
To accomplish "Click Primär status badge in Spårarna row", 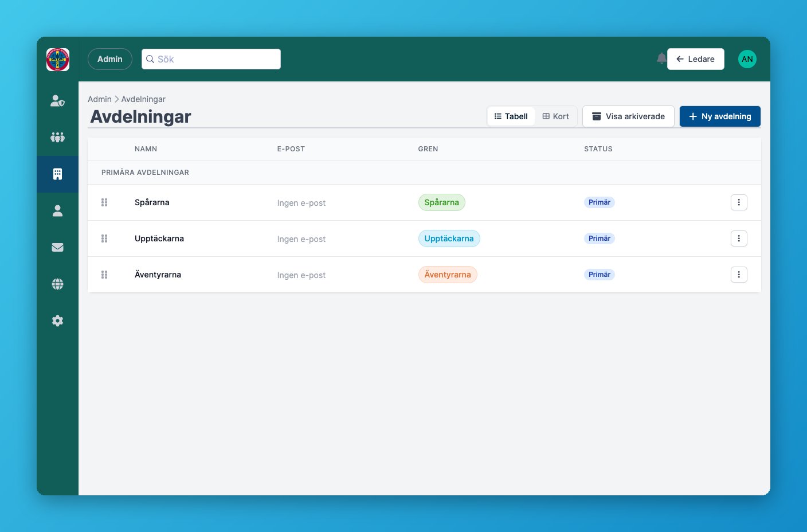I will 600,202.
